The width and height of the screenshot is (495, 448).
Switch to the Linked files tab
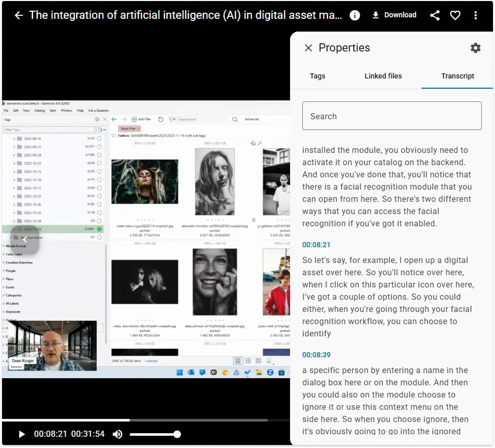[x=383, y=76]
